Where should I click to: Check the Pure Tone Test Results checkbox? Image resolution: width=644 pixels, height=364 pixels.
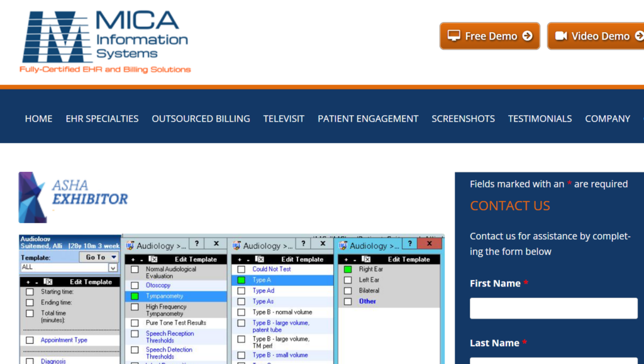(x=133, y=322)
